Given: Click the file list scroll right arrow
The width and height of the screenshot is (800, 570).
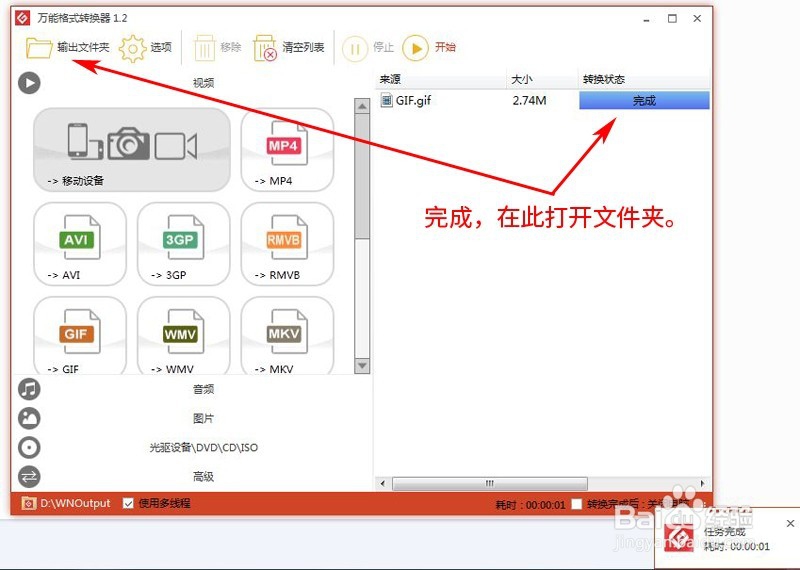Looking at the screenshot, I should [x=703, y=483].
